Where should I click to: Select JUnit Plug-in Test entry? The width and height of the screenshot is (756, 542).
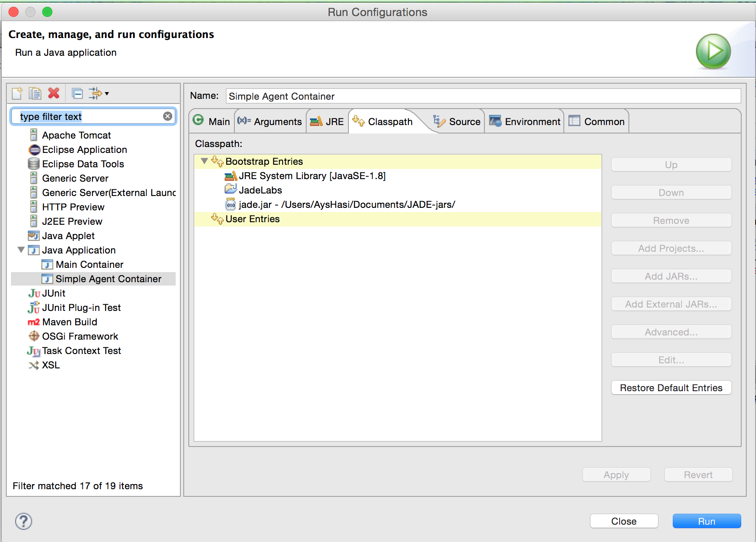82,308
